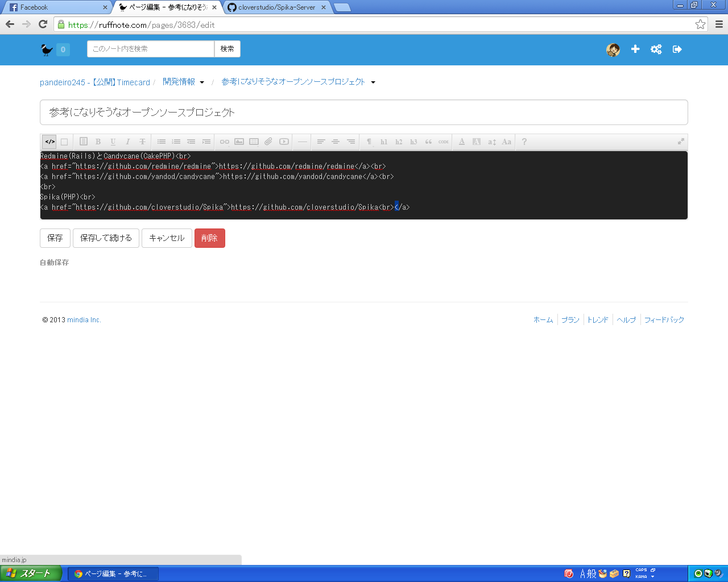Screen dimensions: 728x582
Task: Open settings gears icon in header
Action: [656, 49]
